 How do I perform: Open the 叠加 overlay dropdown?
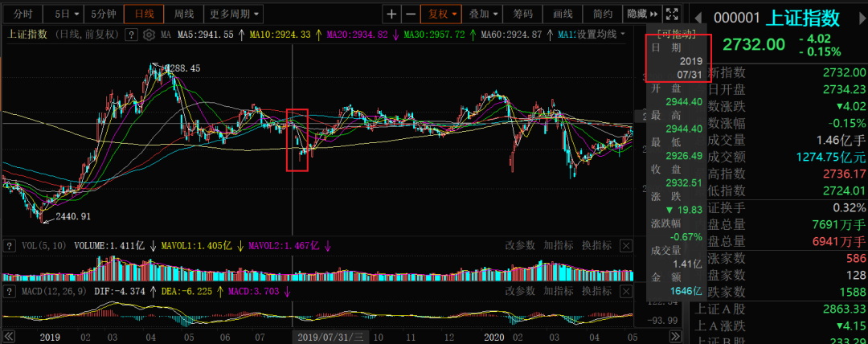tap(485, 14)
